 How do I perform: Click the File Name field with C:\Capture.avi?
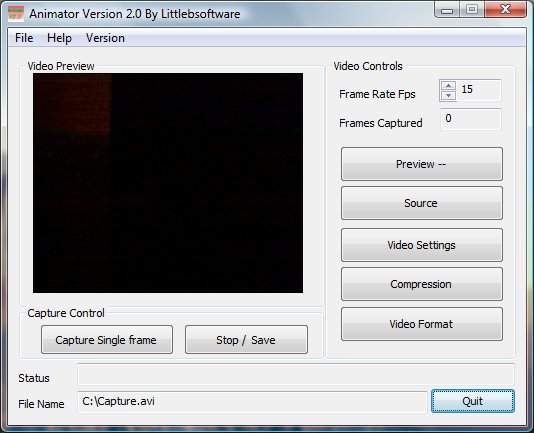coord(252,402)
